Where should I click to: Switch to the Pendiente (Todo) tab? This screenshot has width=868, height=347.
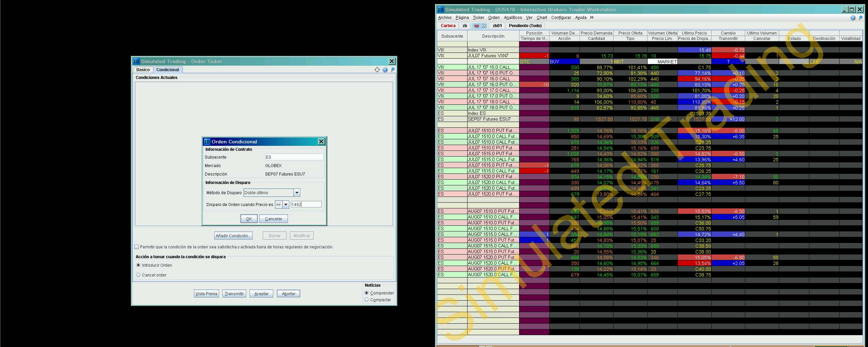coord(525,26)
